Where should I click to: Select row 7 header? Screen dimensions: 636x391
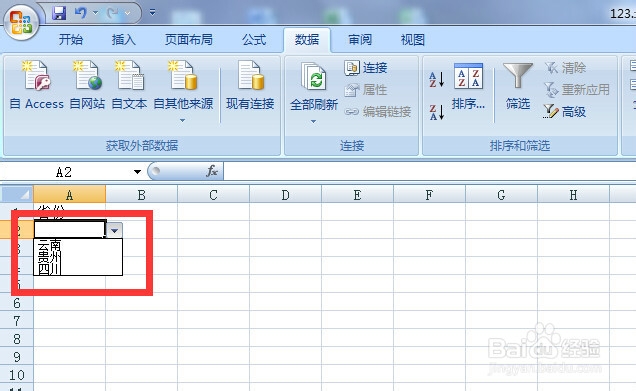pyautogui.click(x=17, y=321)
